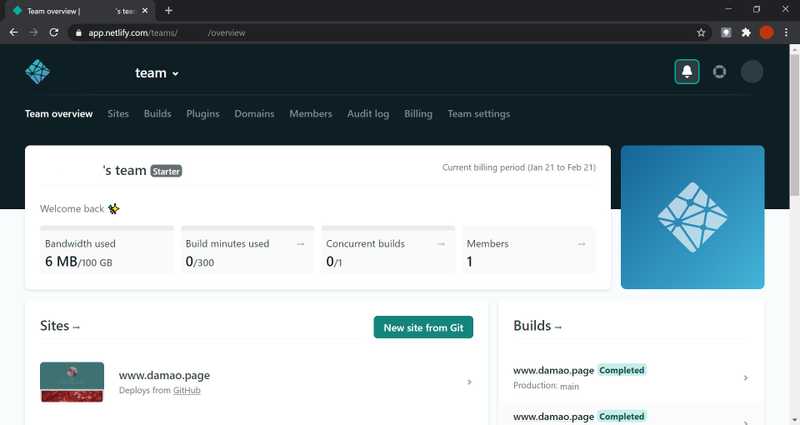This screenshot has width=800, height=425.
Task: Open the user avatar menu
Action: click(752, 71)
